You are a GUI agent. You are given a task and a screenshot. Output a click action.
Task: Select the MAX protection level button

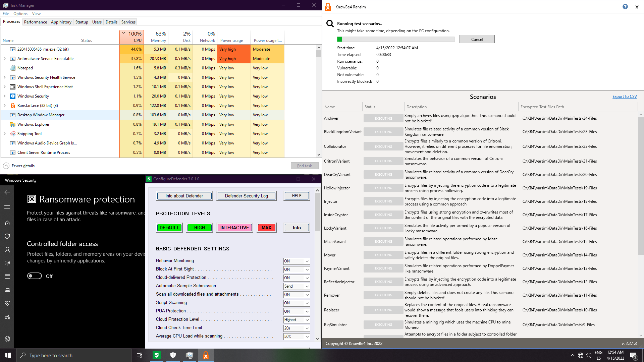[266, 228]
